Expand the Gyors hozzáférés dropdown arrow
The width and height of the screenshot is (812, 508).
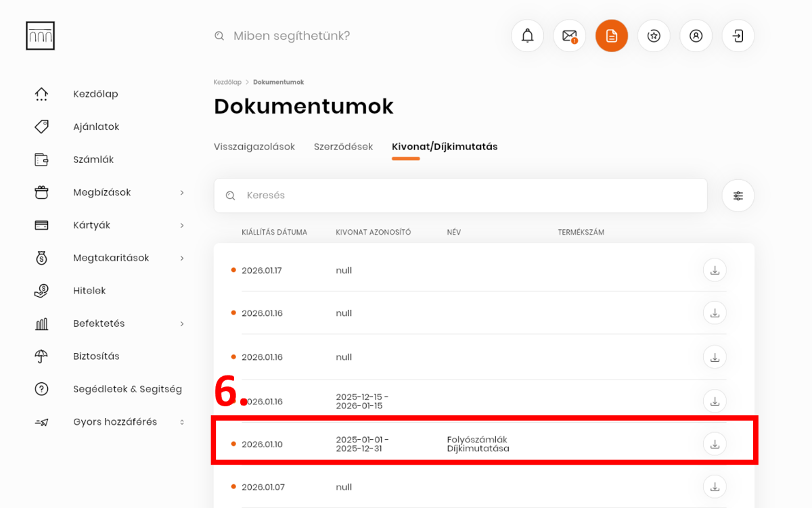click(182, 422)
